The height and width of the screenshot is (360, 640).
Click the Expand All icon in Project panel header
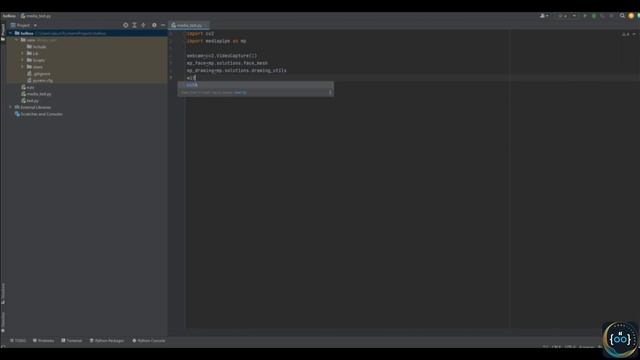[x=134, y=25]
